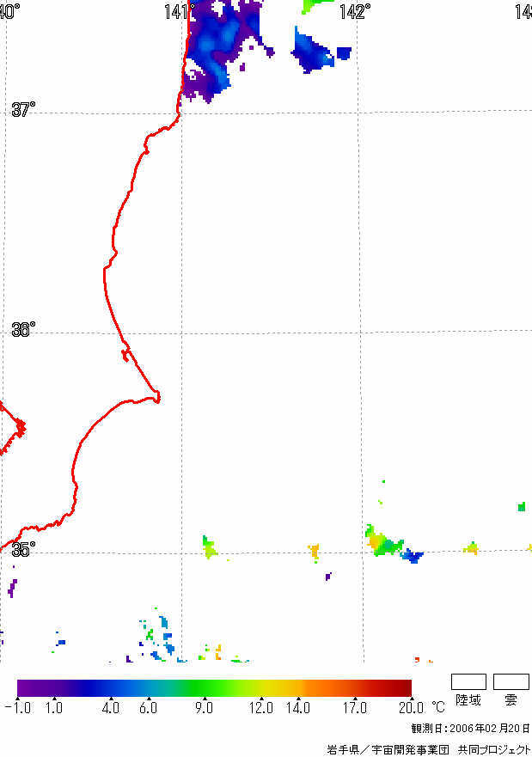Click the 142° longitude label
This screenshot has width=532, height=757.
355,11
